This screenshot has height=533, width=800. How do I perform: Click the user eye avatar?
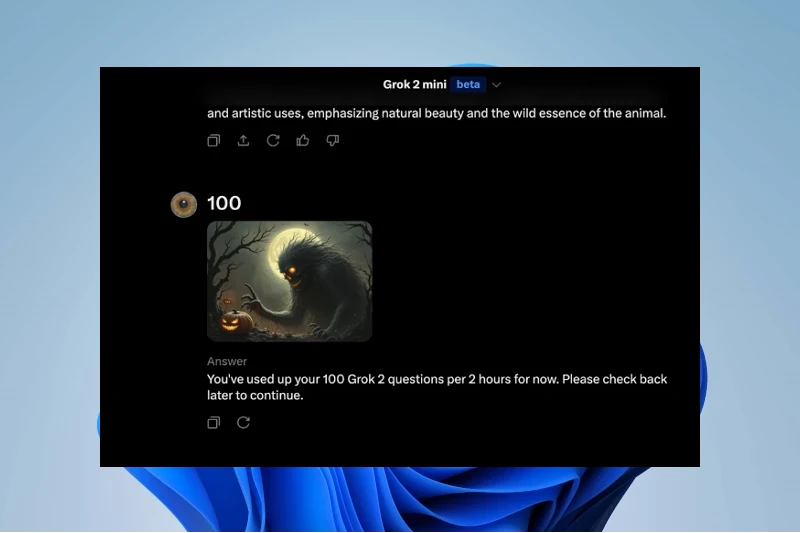point(184,205)
